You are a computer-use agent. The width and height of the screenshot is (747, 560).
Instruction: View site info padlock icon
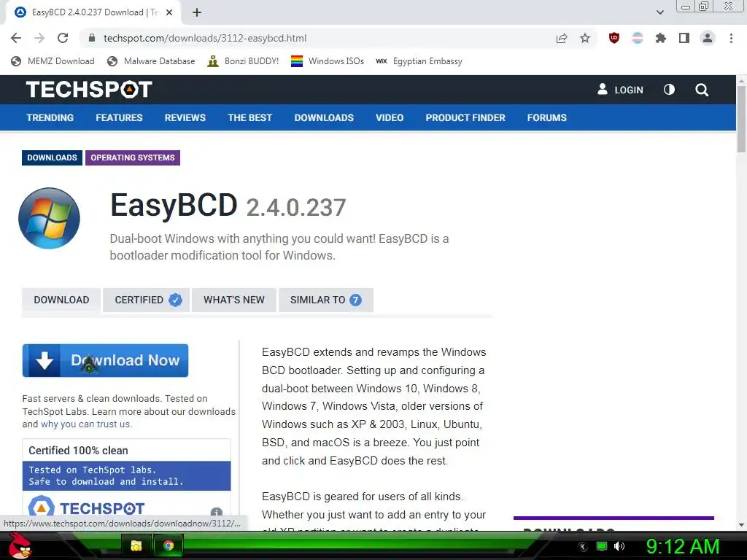92,38
